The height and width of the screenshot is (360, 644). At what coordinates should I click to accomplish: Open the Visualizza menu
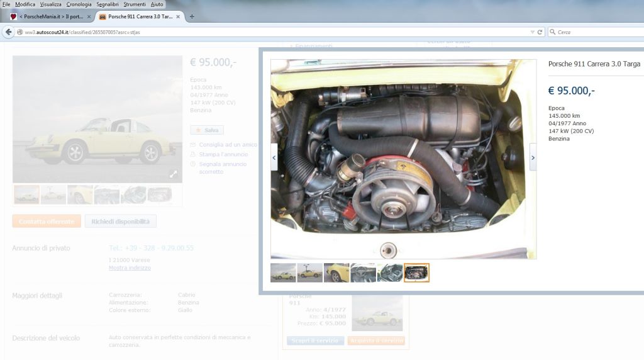50,4
